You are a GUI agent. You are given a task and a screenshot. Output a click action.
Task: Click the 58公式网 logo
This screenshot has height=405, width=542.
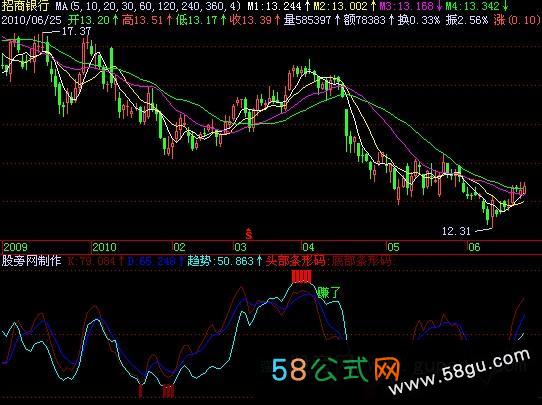click(x=336, y=370)
